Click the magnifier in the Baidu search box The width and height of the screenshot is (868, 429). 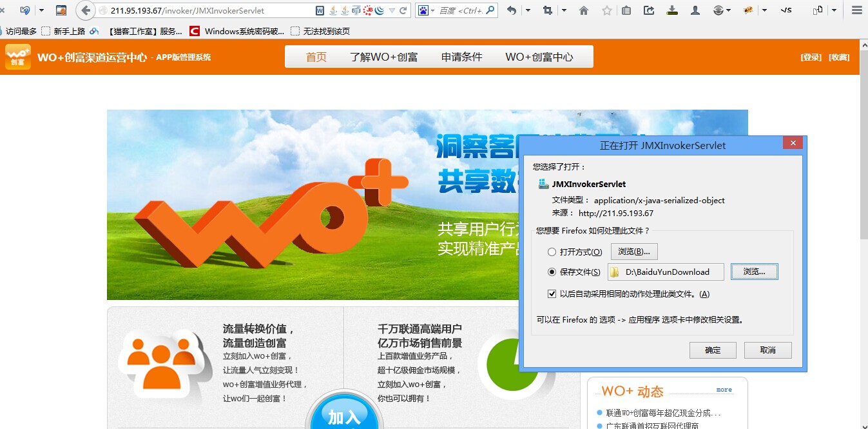click(491, 10)
